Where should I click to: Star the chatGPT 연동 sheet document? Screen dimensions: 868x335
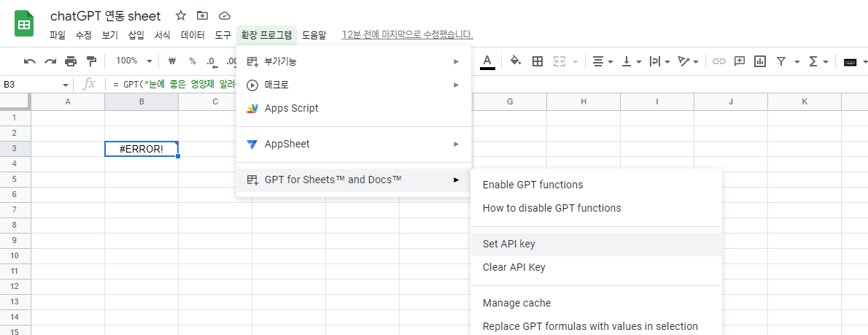[x=181, y=15]
